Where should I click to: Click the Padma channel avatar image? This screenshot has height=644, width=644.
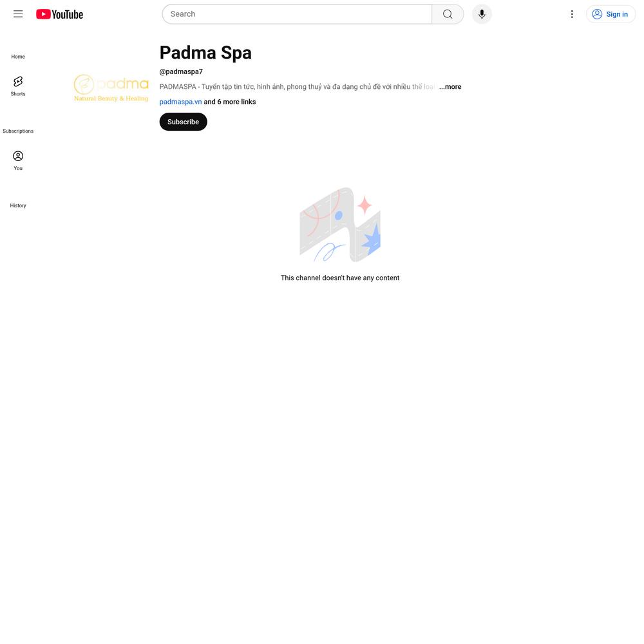tap(111, 88)
